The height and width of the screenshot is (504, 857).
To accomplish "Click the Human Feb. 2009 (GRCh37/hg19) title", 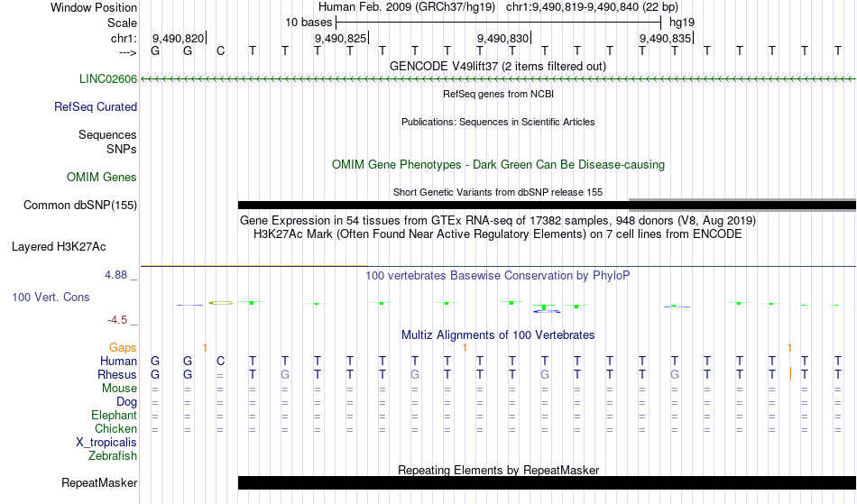I will pos(407,7).
